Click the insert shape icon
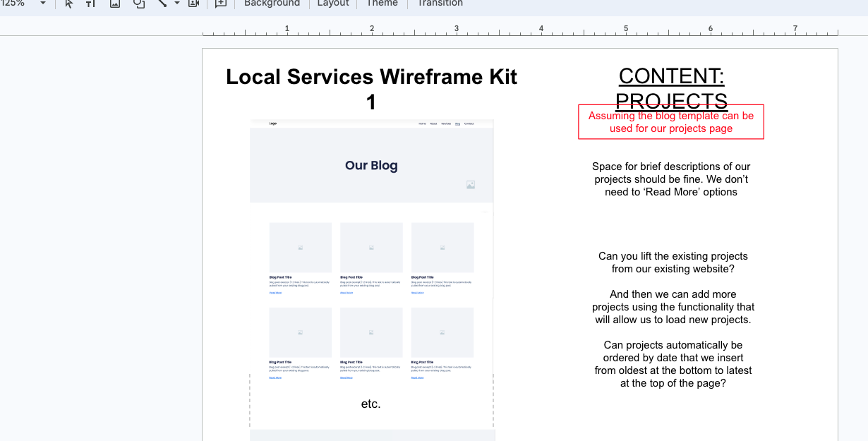 click(x=139, y=4)
